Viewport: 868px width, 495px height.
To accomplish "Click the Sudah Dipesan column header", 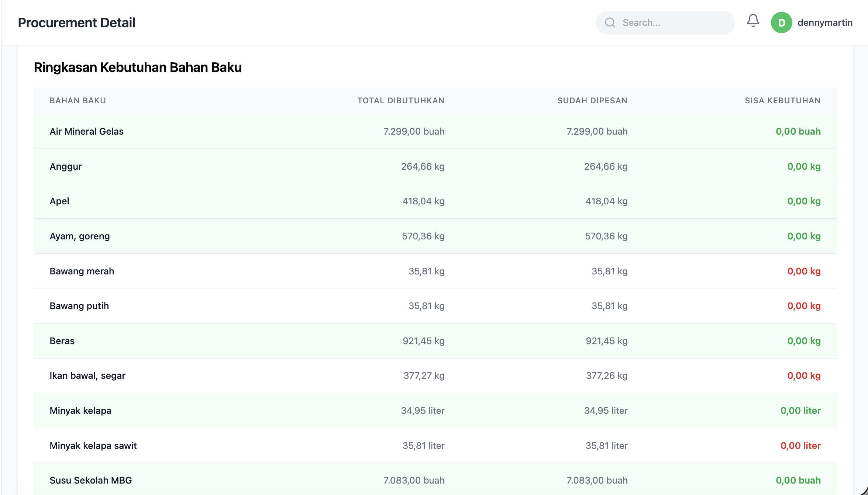I will pyautogui.click(x=592, y=100).
